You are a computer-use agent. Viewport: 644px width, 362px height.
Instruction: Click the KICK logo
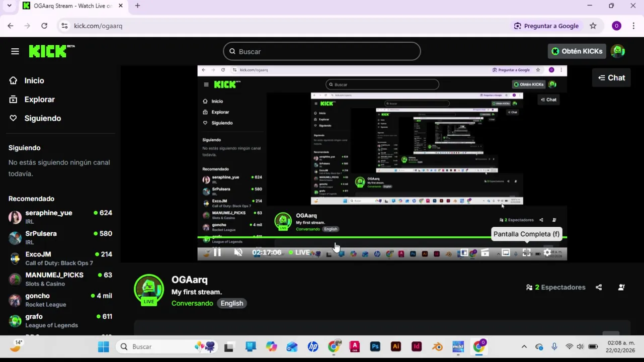[x=52, y=51]
